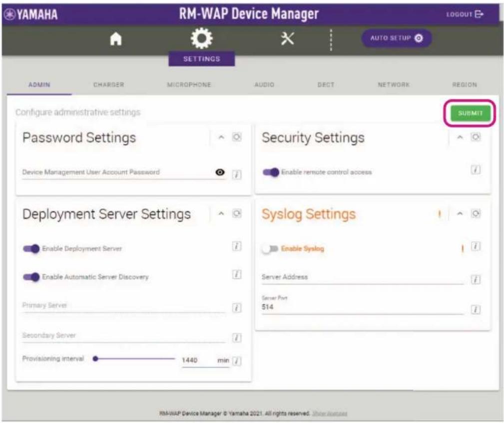Go to the Home icon in navigation
This screenshot has width=504, height=423.
pos(116,39)
